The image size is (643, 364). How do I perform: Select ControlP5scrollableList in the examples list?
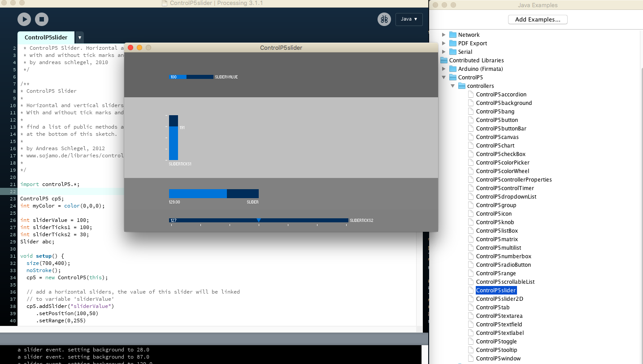[505, 282]
